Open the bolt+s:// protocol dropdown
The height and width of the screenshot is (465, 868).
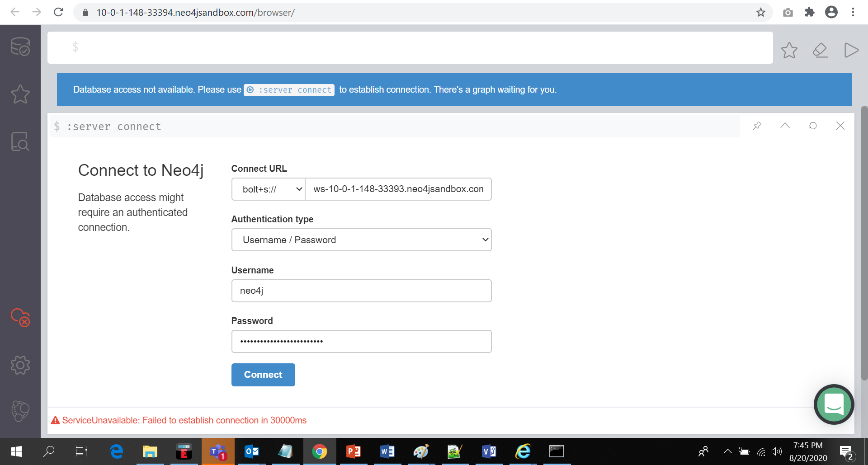click(269, 189)
